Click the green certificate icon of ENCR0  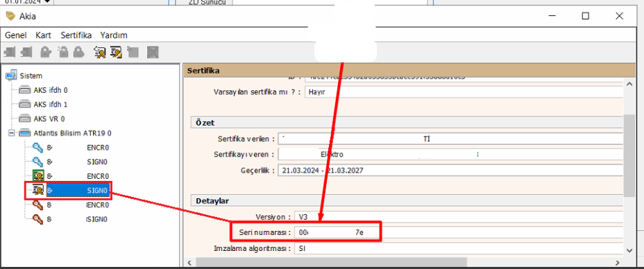38,176
